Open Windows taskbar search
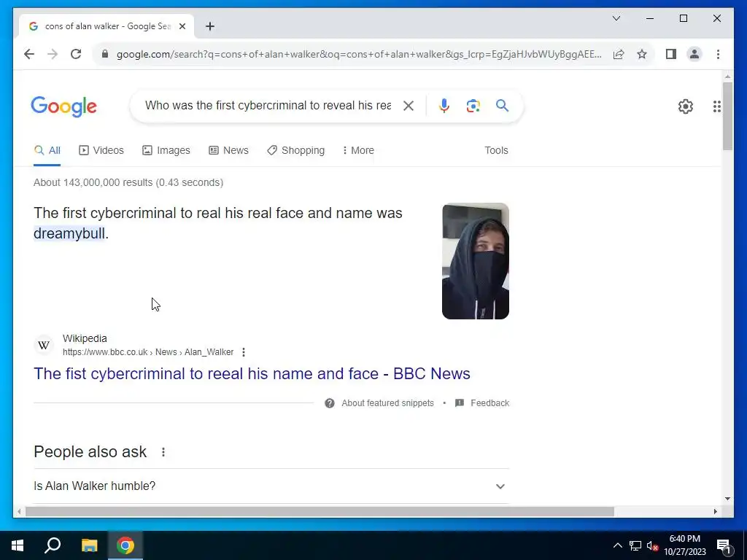 pyautogui.click(x=53, y=545)
